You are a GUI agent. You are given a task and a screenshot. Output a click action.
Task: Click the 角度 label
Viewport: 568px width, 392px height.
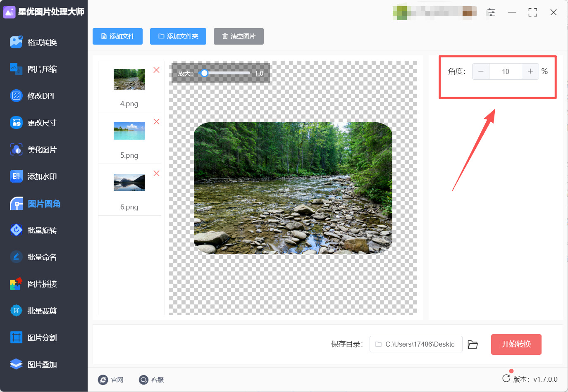[456, 71]
